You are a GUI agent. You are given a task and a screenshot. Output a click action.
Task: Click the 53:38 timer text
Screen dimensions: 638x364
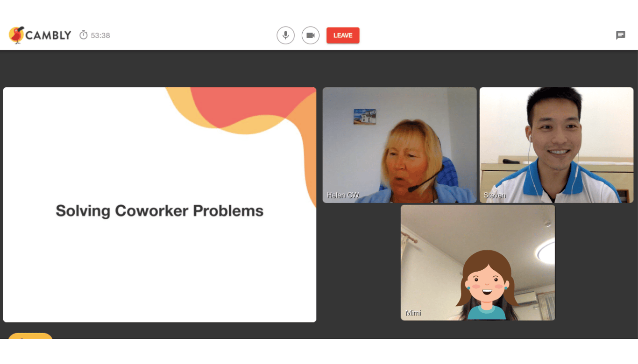pos(100,35)
